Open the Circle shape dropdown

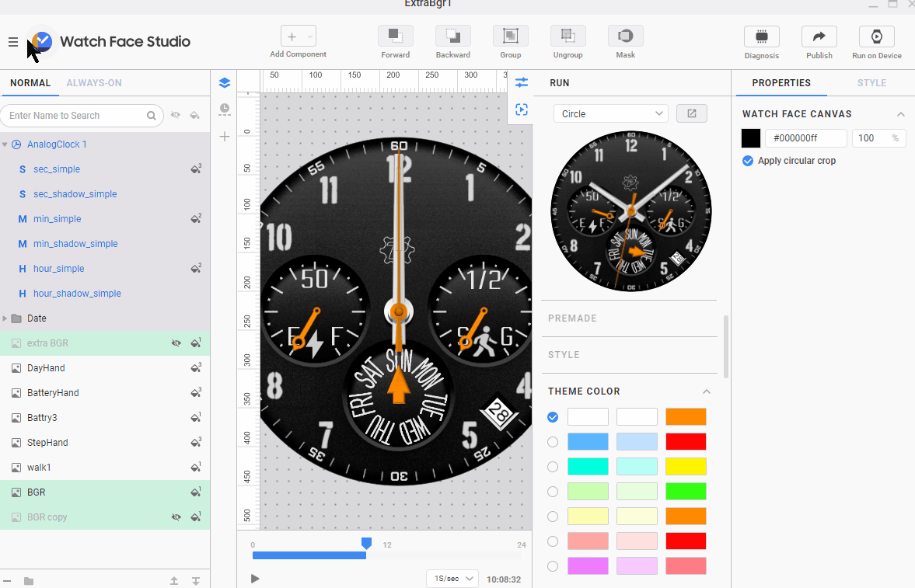[x=611, y=113]
